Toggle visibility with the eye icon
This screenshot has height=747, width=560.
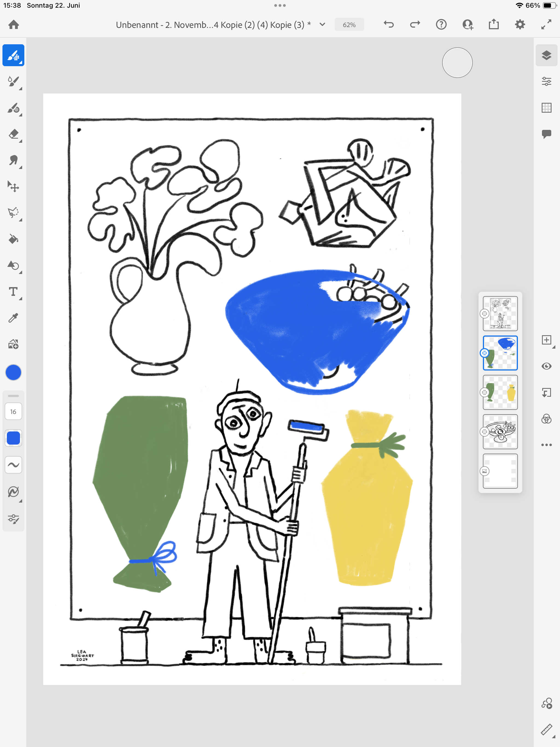(x=546, y=366)
